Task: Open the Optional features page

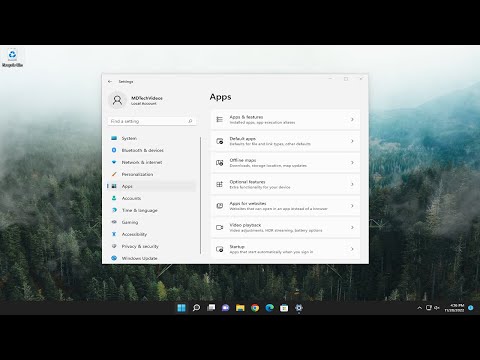Action: click(285, 184)
